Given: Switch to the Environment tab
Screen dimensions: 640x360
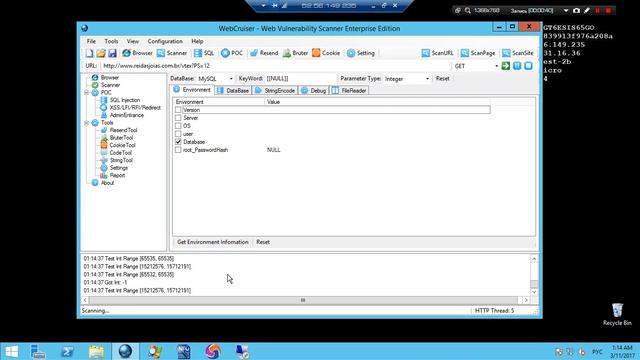Looking at the screenshot, I should (x=191, y=90).
